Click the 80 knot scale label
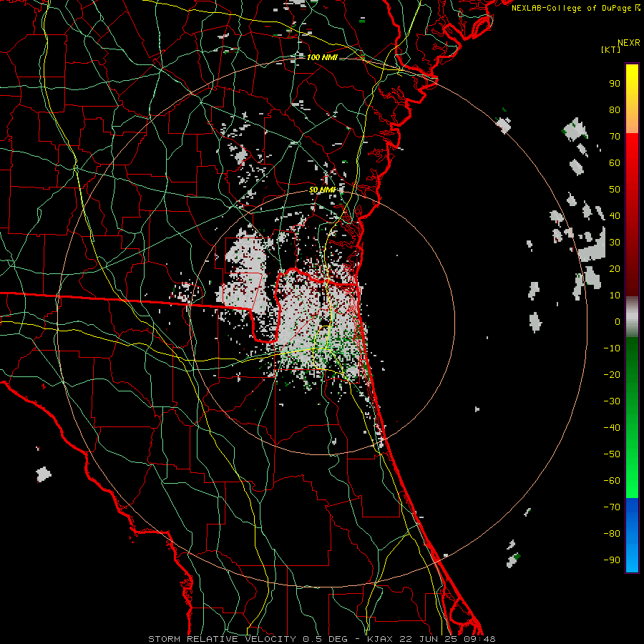Screen dimensions: 644x644 click(x=615, y=109)
